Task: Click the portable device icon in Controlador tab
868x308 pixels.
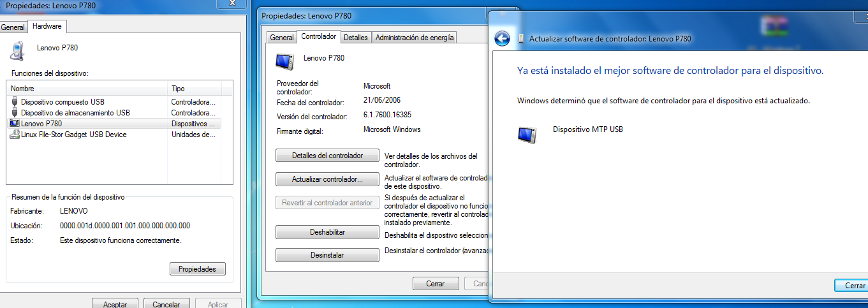Action: click(x=284, y=61)
